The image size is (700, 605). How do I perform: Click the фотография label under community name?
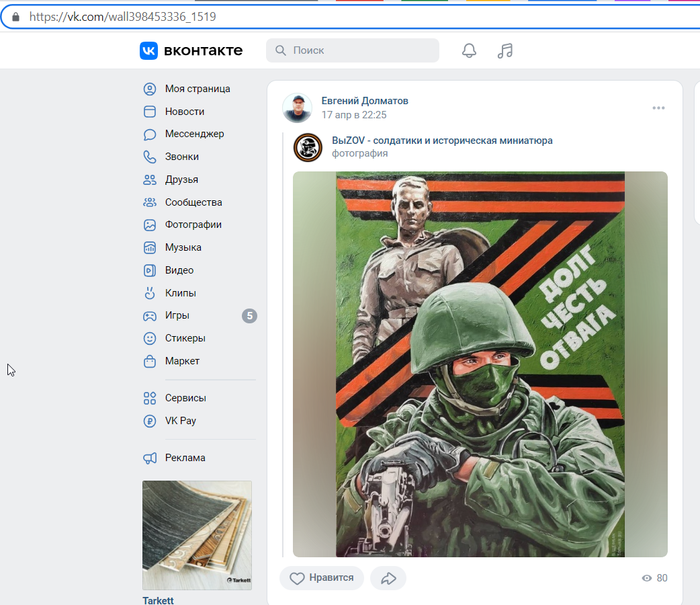click(x=360, y=153)
